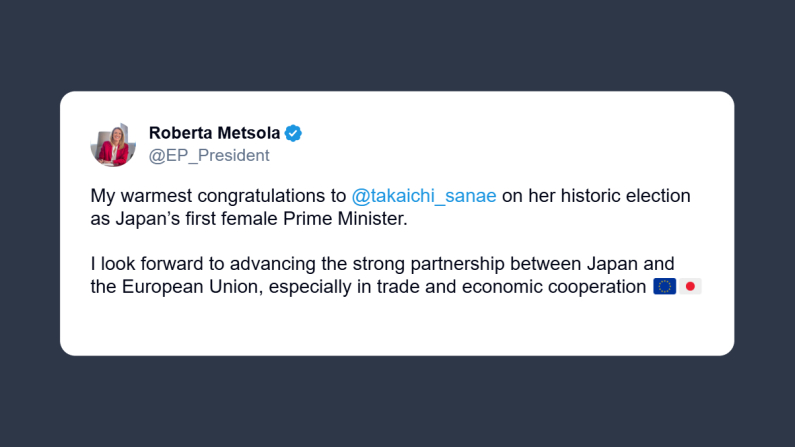Open the Roberta Metsola display name
795x447 pixels.
tap(214, 133)
